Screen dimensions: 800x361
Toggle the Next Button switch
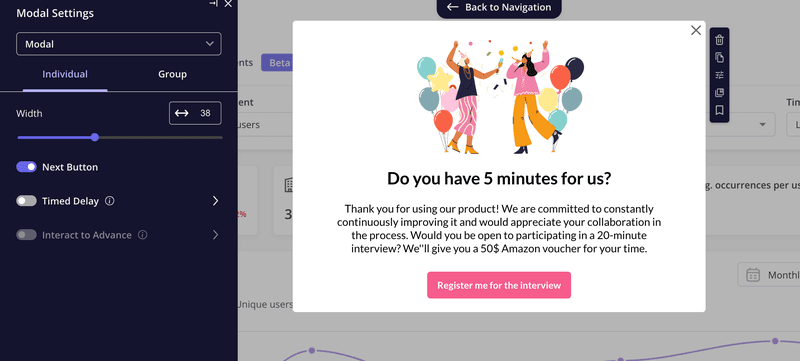pyautogui.click(x=27, y=167)
